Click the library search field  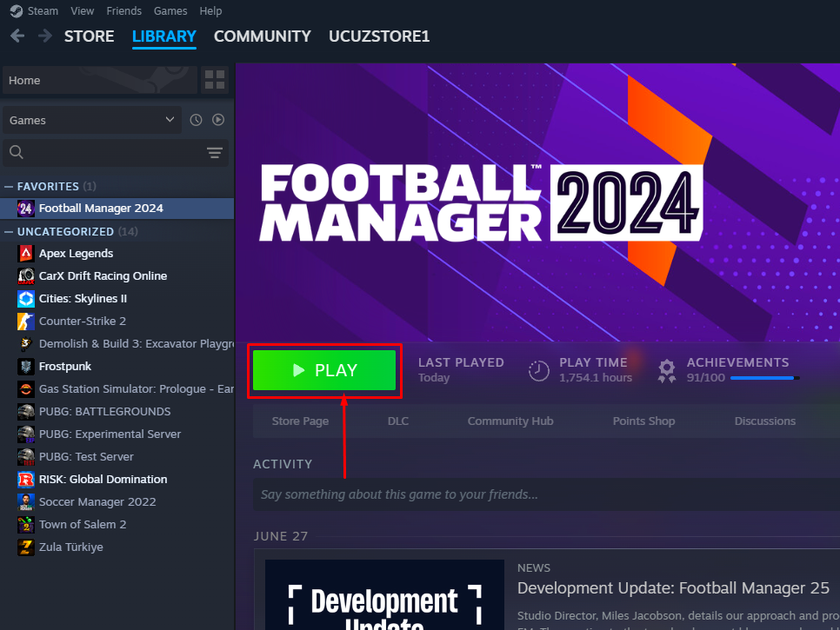point(116,153)
